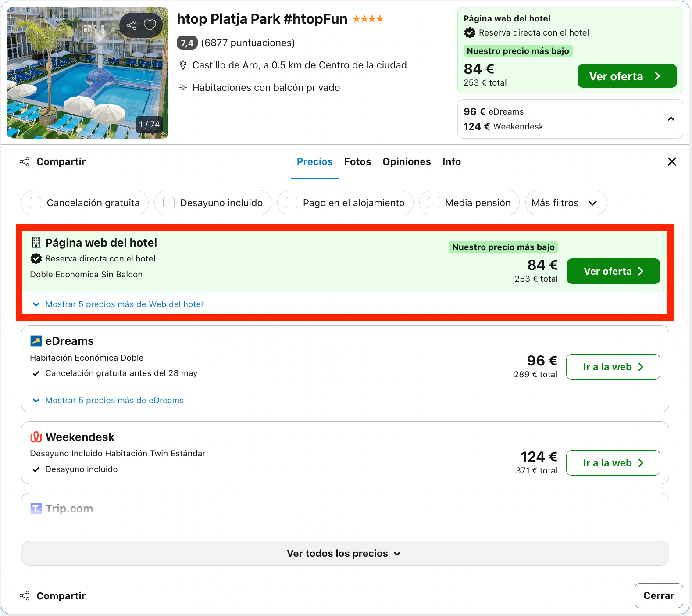Click the Nuestro precio más bajo badge in offer row

[503, 247]
